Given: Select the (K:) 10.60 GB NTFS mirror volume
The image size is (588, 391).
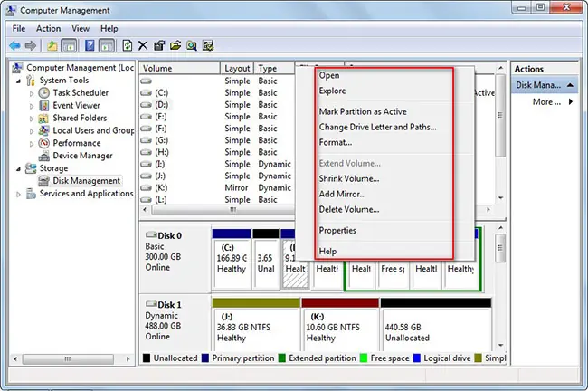Looking at the screenshot, I should tap(340, 325).
